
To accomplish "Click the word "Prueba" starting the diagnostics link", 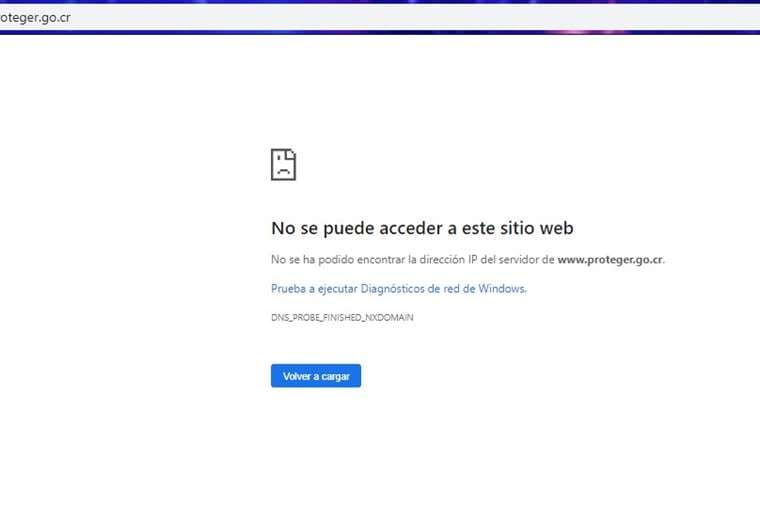I will [x=287, y=288].
